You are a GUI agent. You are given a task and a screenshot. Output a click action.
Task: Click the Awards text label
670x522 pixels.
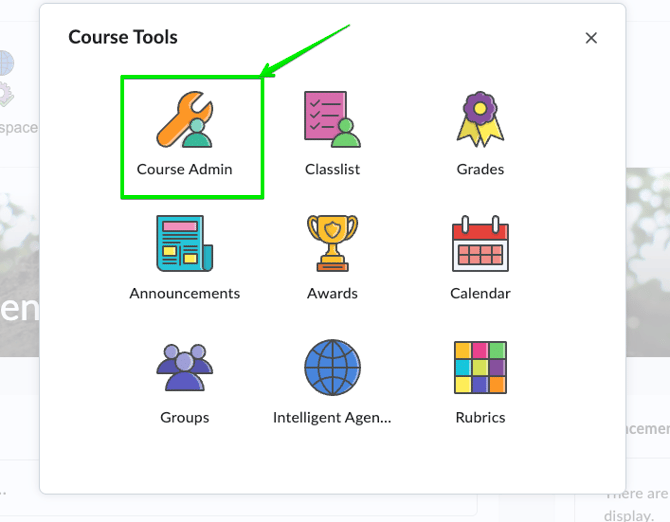(x=332, y=293)
